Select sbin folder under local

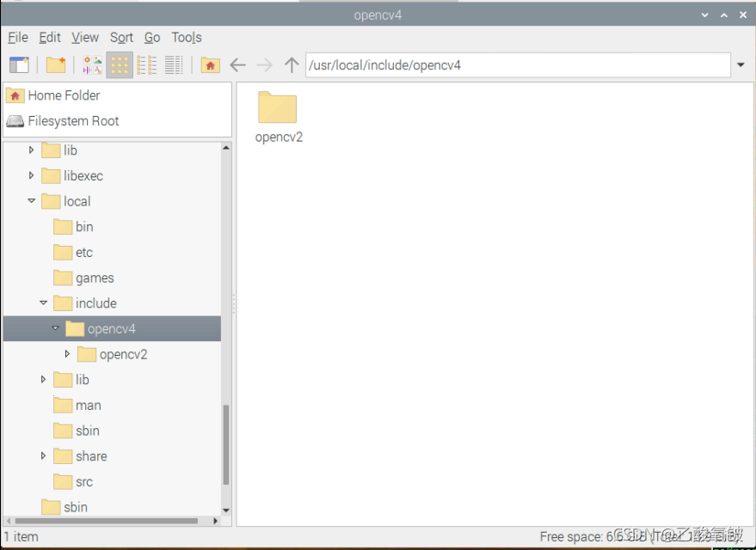tap(112, 431)
